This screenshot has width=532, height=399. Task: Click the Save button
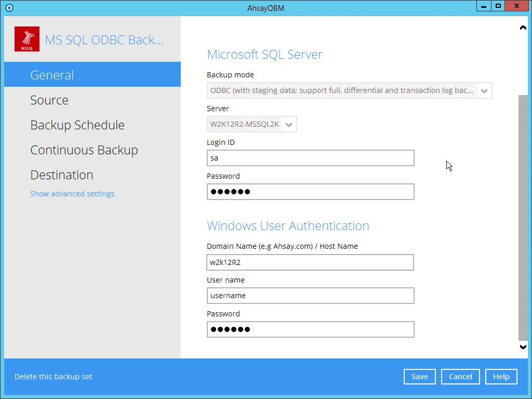coord(419,376)
